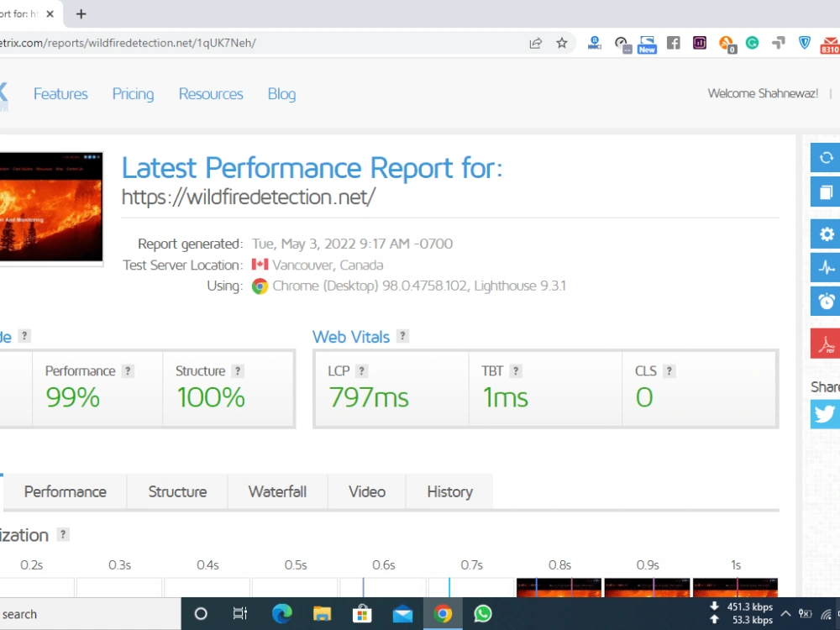Open the mail extension showing 8310
The height and width of the screenshot is (630, 840).
[830, 45]
